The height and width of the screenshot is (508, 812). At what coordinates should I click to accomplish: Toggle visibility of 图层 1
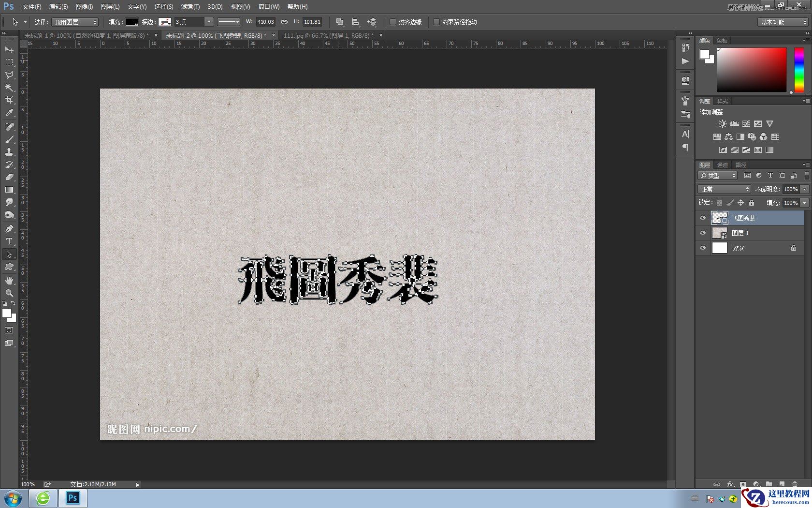pos(703,233)
